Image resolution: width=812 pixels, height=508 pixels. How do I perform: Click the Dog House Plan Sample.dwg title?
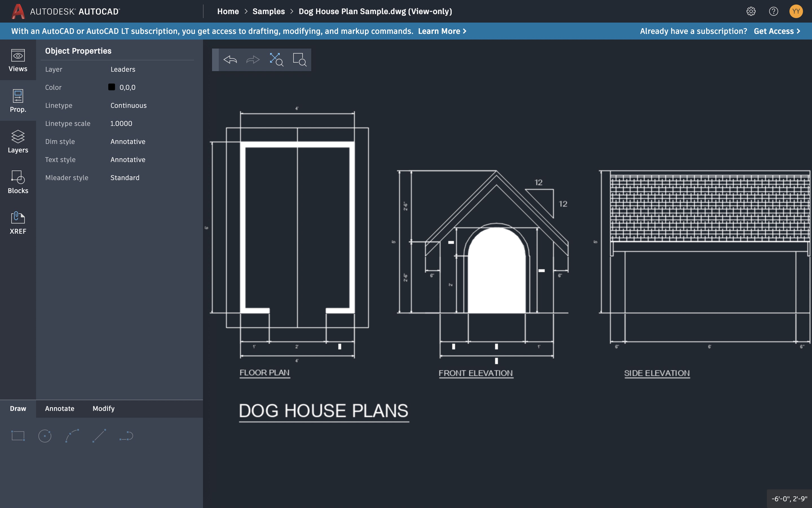pyautogui.click(x=375, y=11)
